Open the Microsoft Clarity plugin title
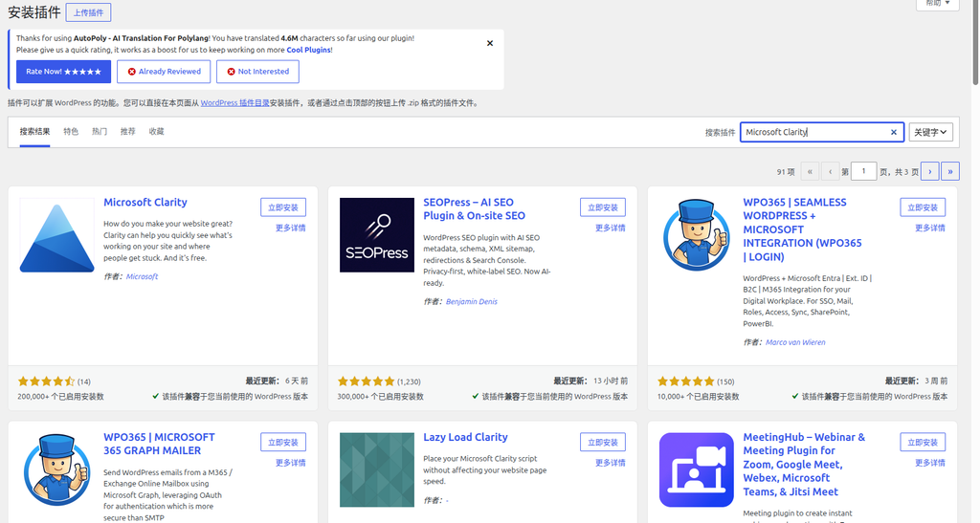This screenshot has height=523, width=980. pyautogui.click(x=145, y=202)
